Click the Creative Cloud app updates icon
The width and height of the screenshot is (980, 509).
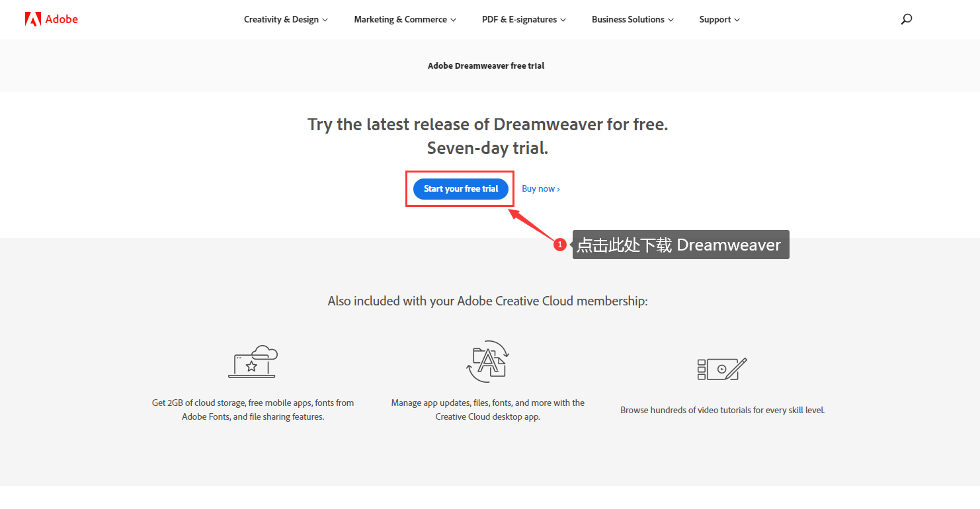pos(487,362)
